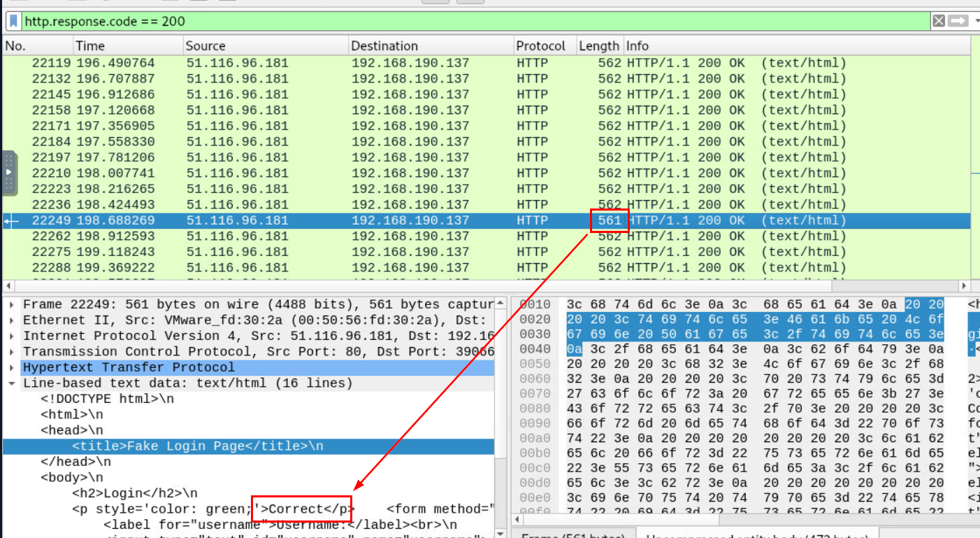Expand Transmission Control Protocol section
Screen dimensions: 980x538
click(x=12, y=352)
